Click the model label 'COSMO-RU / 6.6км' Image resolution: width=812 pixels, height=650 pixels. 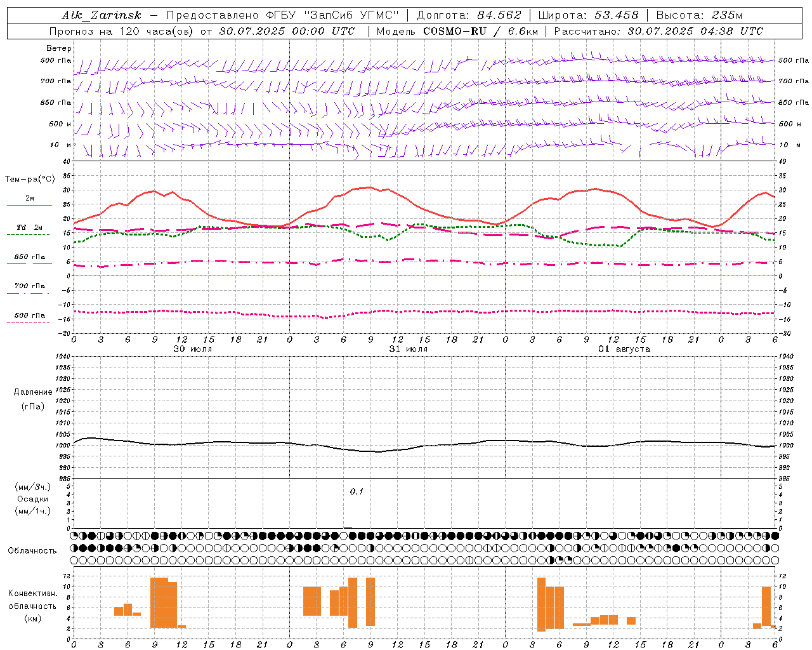(x=480, y=31)
